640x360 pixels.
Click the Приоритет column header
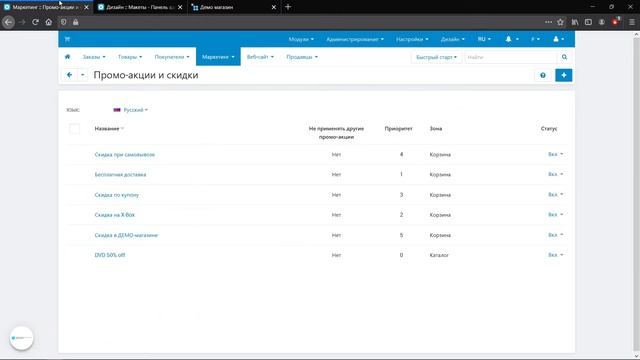coord(398,129)
